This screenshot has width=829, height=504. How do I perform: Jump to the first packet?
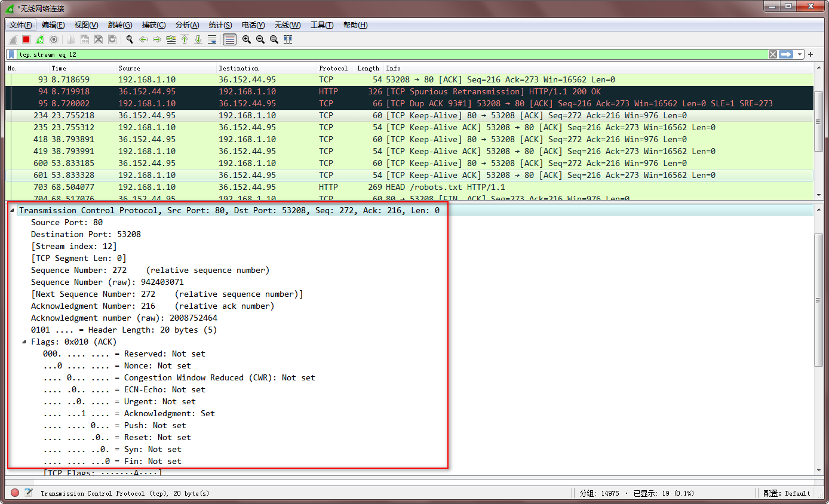pos(185,39)
